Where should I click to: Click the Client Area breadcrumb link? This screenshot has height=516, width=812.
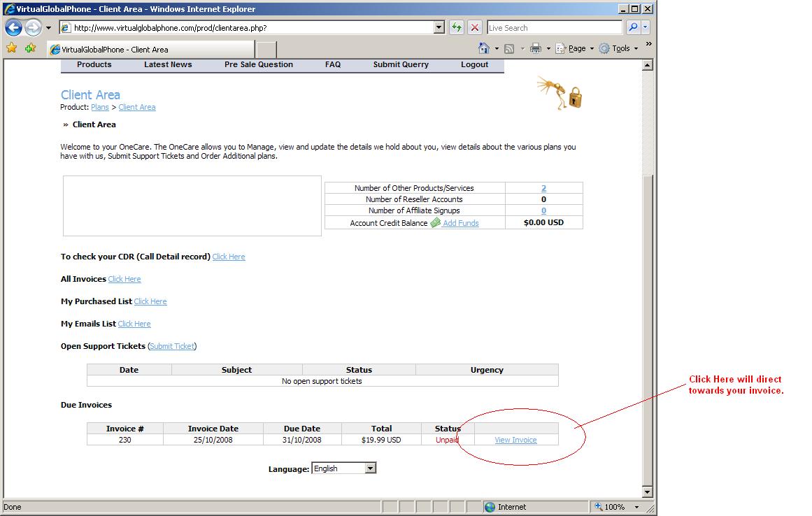[x=136, y=107]
